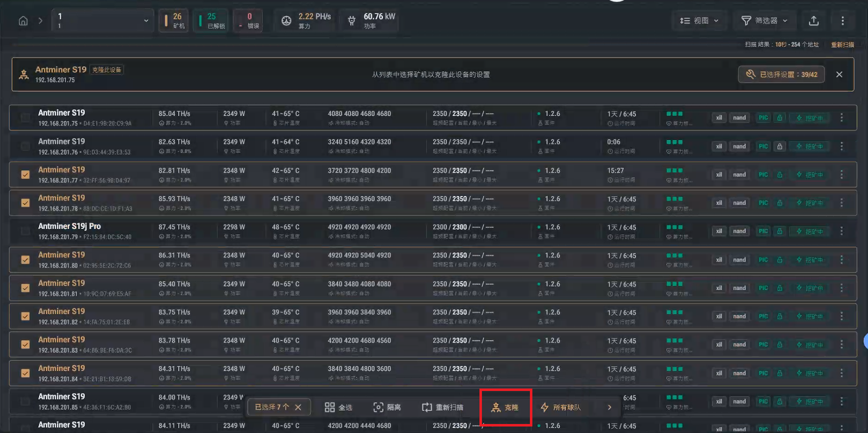The width and height of the screenshot is (868, 433).
Task: Click the xil tag on 192.168.201.75 row
Action: coord(719,118)
